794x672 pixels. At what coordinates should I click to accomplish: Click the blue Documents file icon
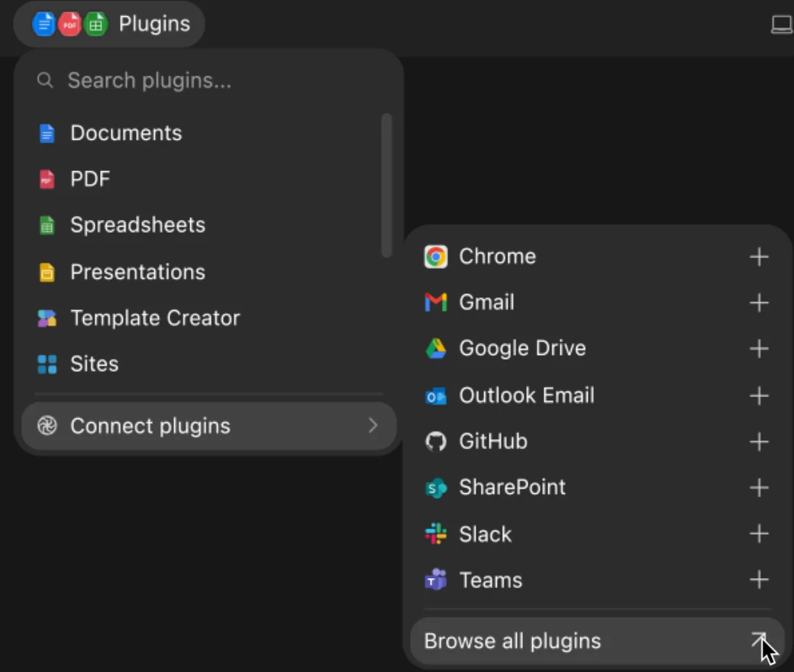[x=47, y=133]
